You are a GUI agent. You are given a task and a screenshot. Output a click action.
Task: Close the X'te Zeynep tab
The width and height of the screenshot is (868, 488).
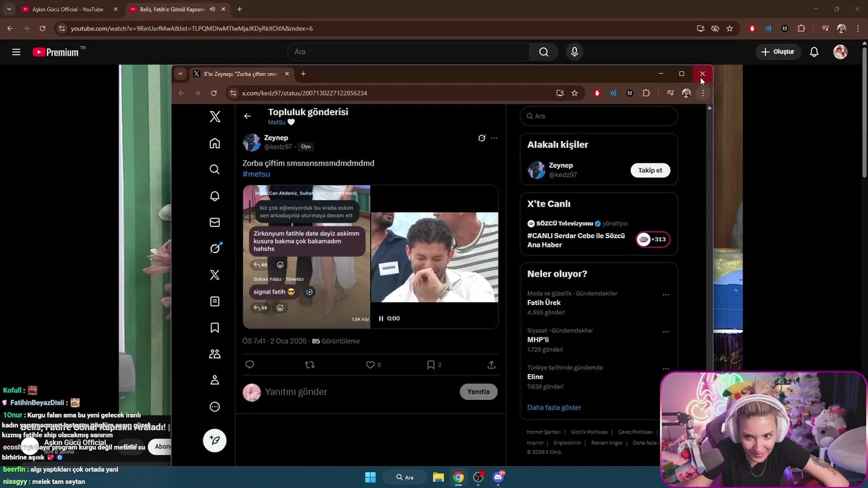287,74
